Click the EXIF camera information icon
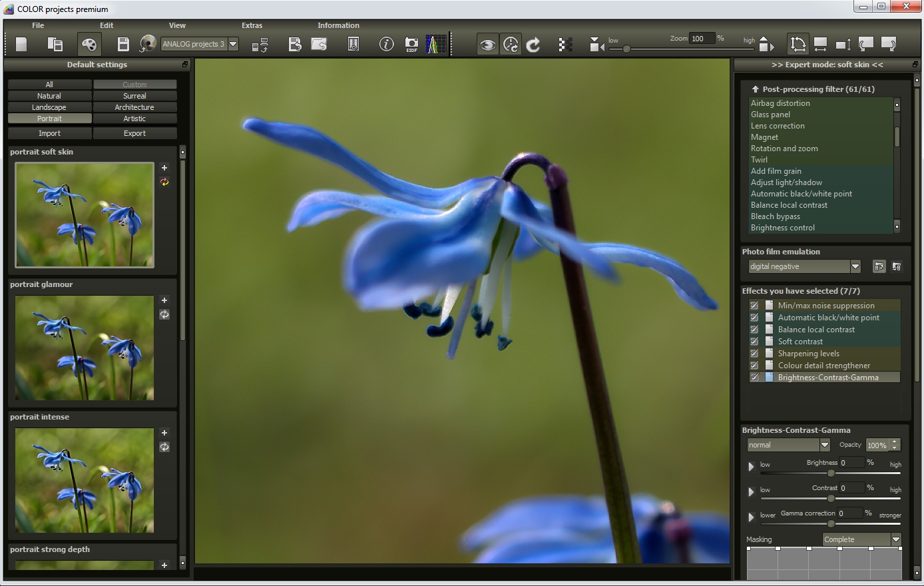Image resolution: width=924 pixels, height=586 pixels. coord(411,45)
